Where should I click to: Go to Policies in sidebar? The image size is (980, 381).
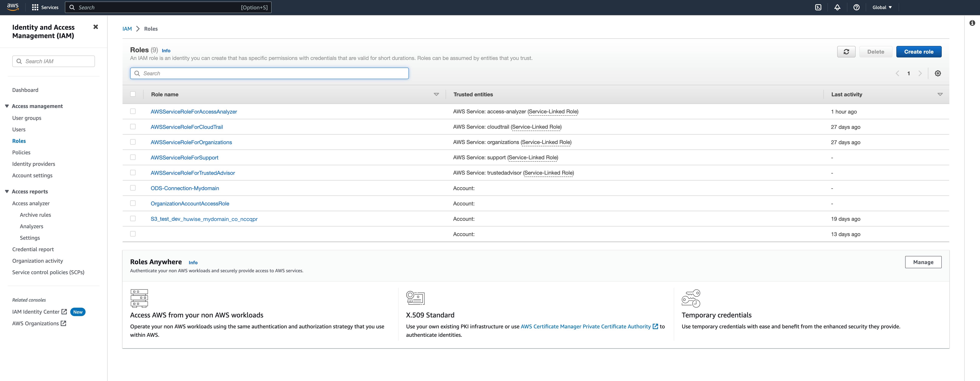[21, 152]
